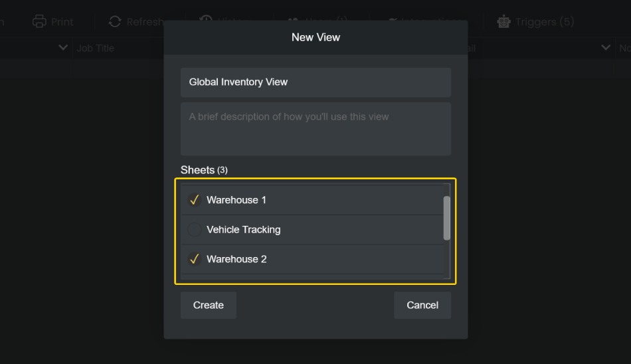Click the Refresh text label in toolbar
631x364 pixels.
point(146,21)
